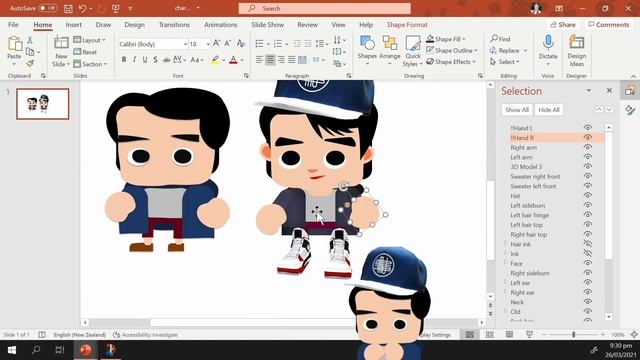This screenshot has width=640, height=360.
Task: Open the Section dropdown
Action: click(x=91, y=64)
